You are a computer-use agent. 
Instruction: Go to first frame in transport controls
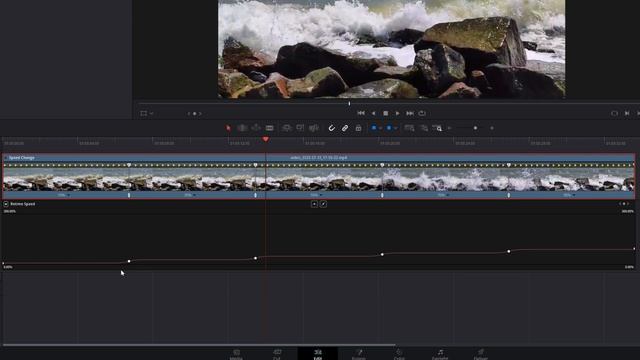(x=361, y=113)
